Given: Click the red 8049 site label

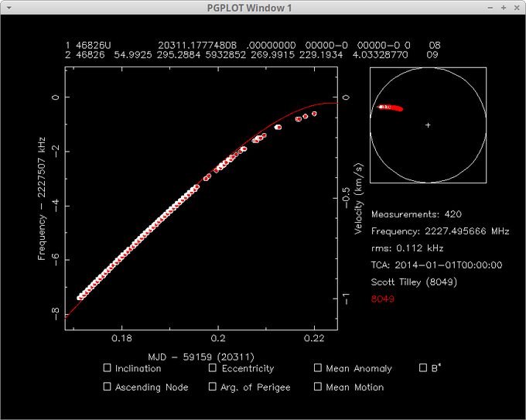Looking at the screenshot, I should pyautogui.click(x=383, y=298).
